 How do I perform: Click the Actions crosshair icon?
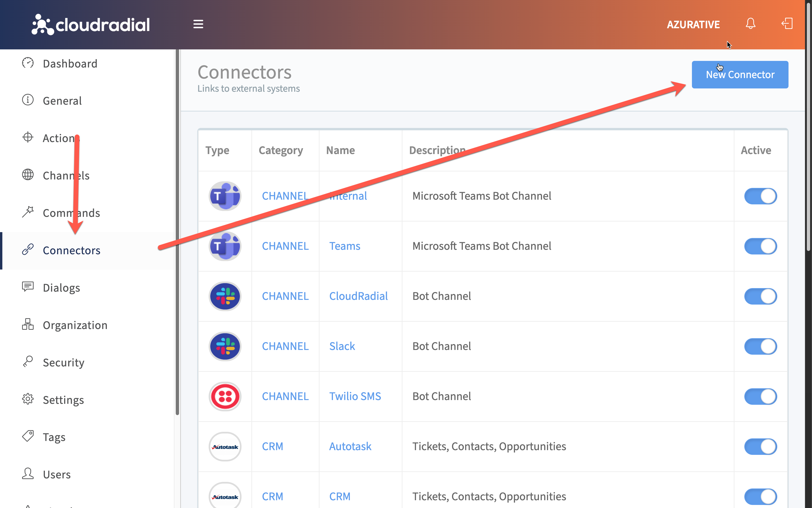28,137
